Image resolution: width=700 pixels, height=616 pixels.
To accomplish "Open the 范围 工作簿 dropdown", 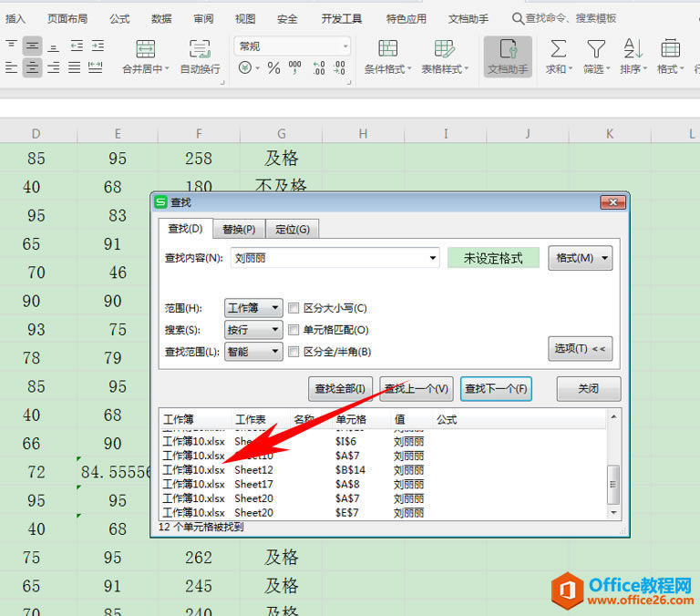I will [253, 308].
